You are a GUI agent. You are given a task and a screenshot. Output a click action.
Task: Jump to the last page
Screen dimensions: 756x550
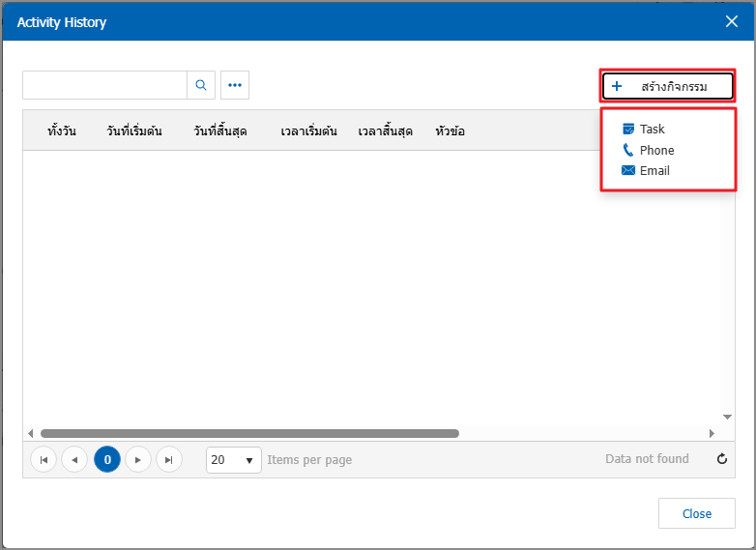point(169,460)
